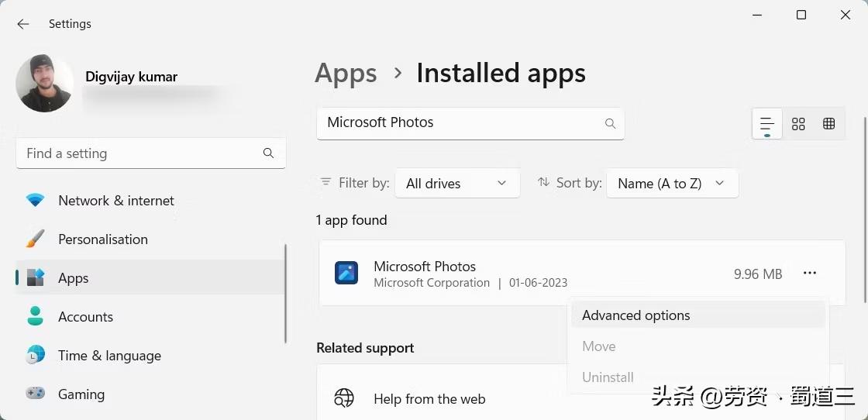Open Gaming settings
Viewport: 868px width, 420px height.
(x=150, y=394)
